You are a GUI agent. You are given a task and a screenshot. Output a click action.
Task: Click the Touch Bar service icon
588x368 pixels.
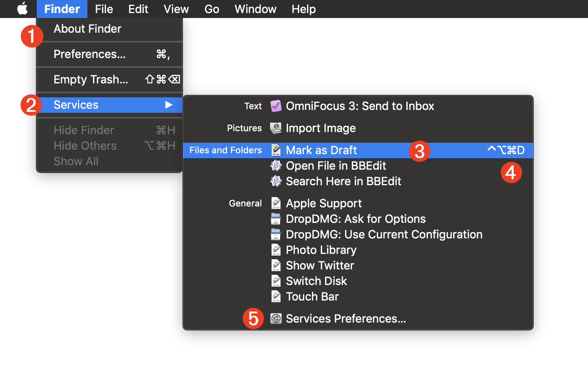tap(276, 296)
